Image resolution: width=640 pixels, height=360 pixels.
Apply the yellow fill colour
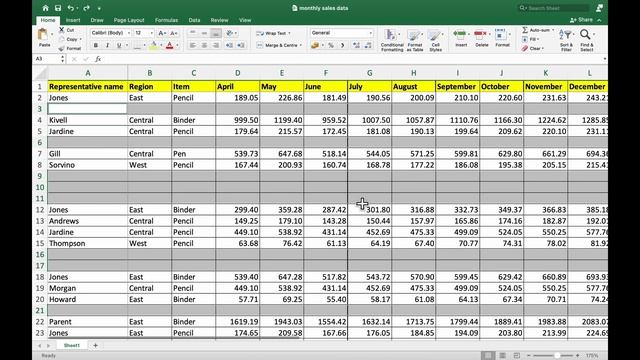(153, 45)
